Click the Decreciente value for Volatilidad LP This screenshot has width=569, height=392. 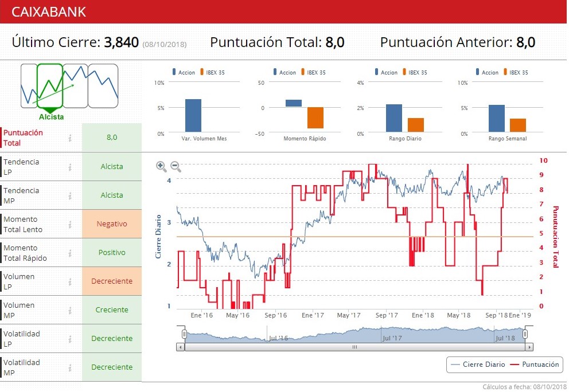click(112, 338)
